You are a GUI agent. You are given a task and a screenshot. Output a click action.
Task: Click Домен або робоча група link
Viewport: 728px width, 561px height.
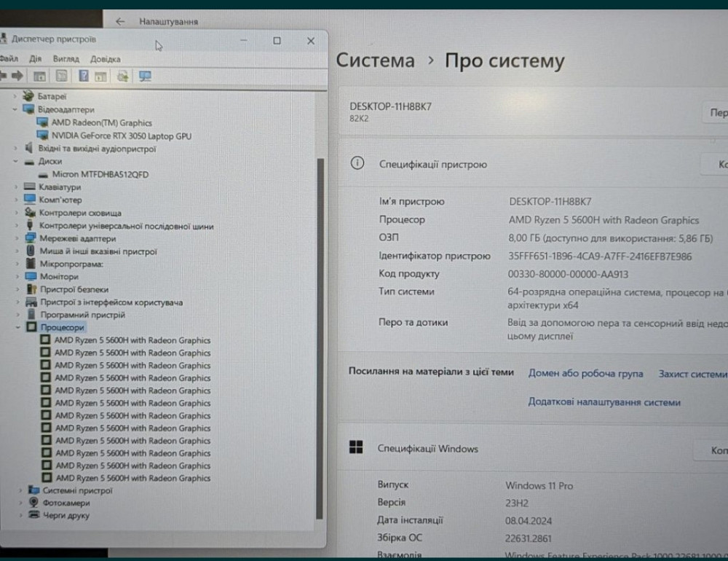585,373
